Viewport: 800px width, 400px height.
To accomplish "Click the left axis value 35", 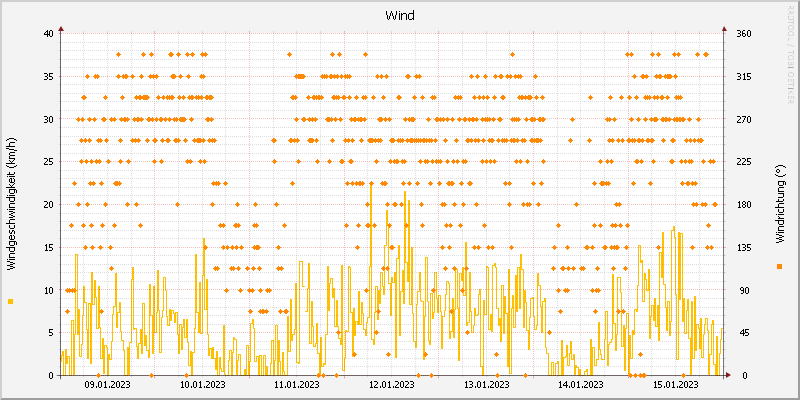I will [48, 77].
